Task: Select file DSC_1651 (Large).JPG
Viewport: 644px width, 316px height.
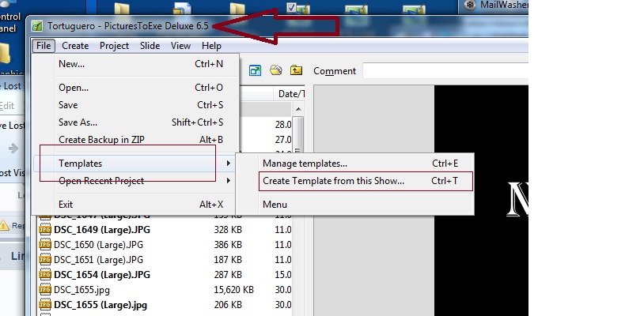Action: pos(98,259)
